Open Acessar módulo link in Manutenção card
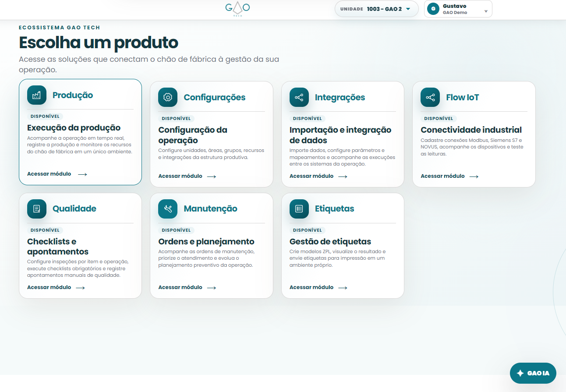 click(187, 287)
